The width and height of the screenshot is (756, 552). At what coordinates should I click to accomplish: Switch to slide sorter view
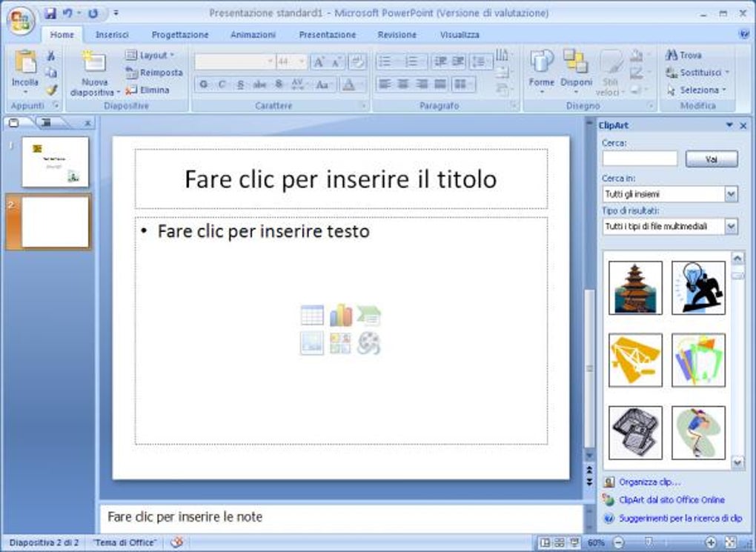560,543
